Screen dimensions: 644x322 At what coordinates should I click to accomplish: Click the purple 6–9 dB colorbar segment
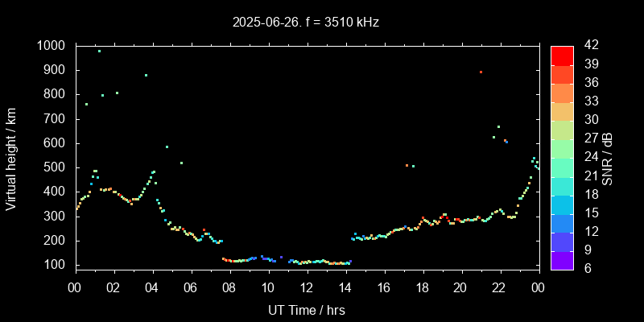tap(562, 260)
